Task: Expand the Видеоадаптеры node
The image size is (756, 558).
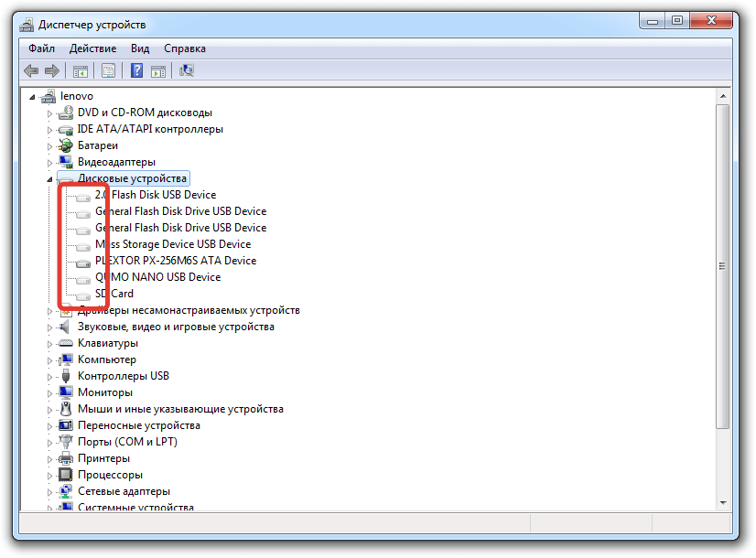Action: point(49,164)
